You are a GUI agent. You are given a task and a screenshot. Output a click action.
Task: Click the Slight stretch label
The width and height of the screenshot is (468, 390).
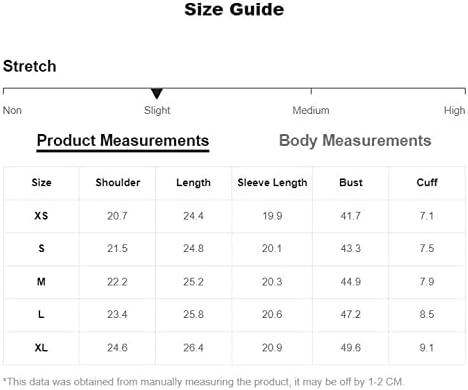point(157,110)
